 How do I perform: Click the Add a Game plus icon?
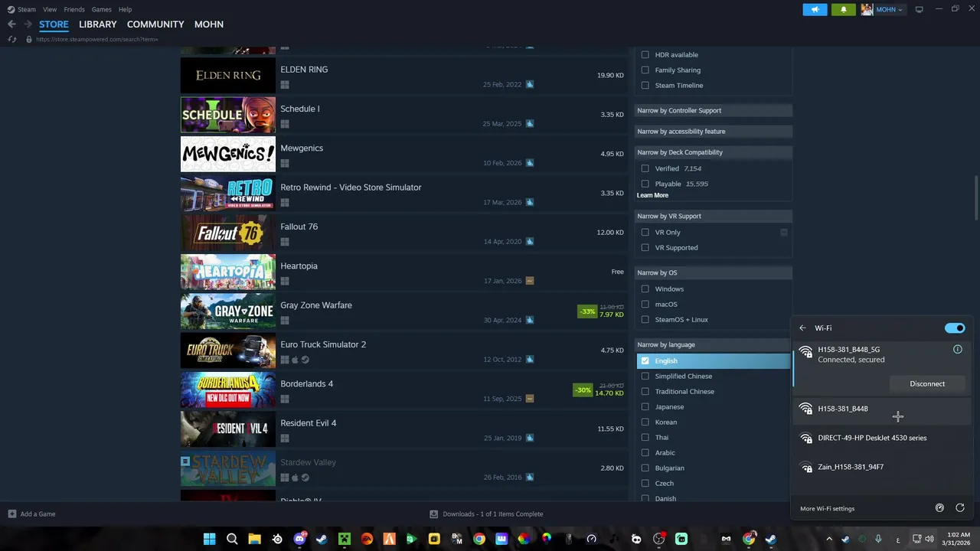point(11,514)
